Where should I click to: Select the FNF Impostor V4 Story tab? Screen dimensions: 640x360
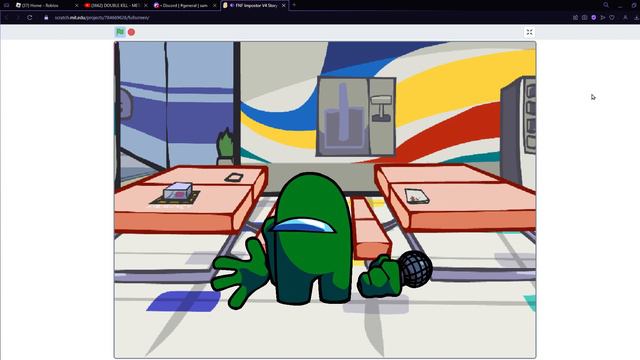click(254, 5)
